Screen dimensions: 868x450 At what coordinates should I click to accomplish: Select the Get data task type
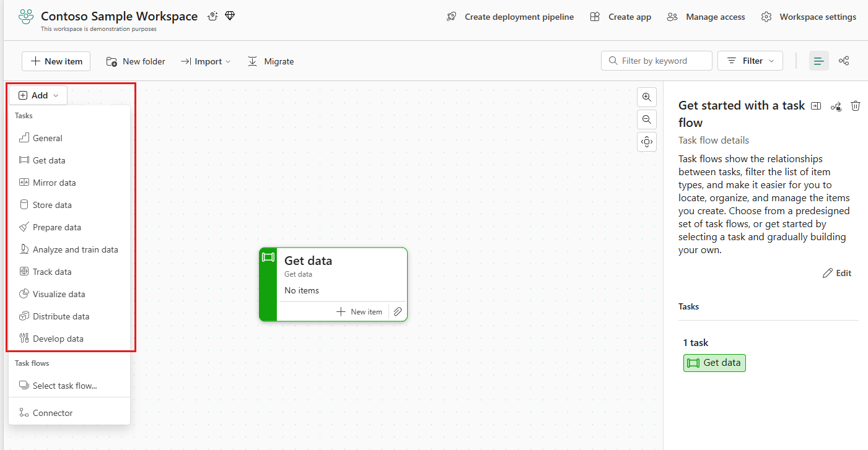[50, 160]
